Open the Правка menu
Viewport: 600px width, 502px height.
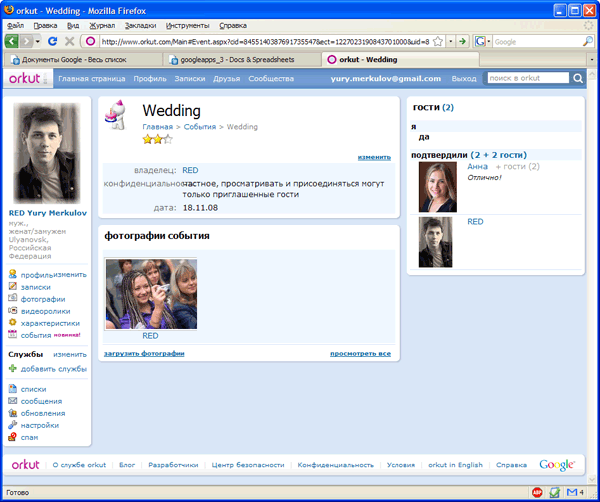(45, 26)
